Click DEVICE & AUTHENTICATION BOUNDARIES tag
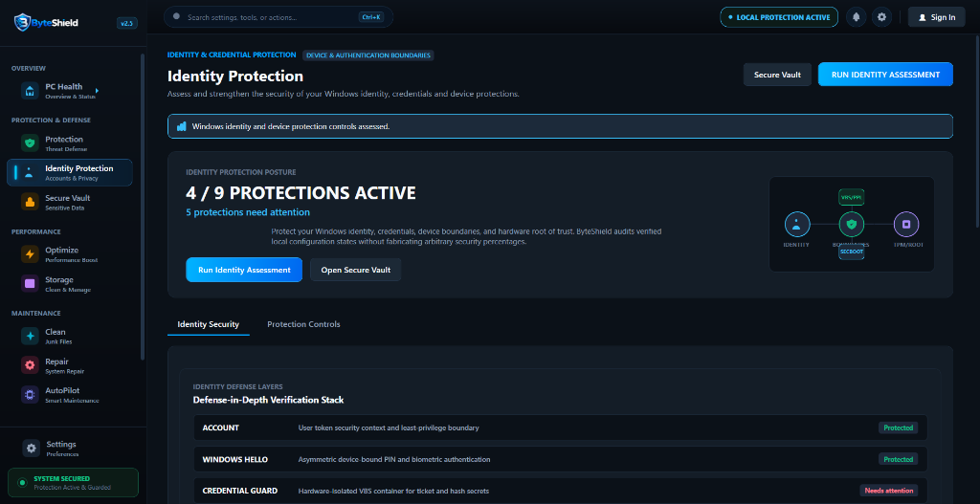 pyautogui.click(x=368, y=55)
